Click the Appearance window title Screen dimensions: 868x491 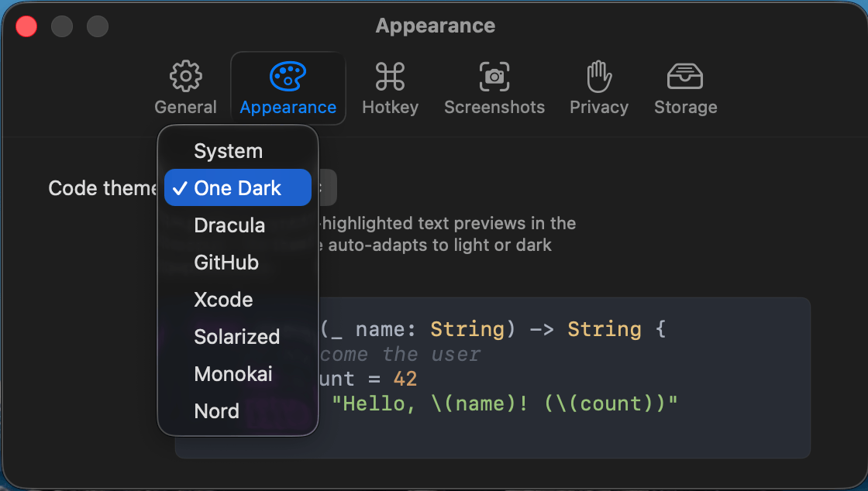pos(435,26)
